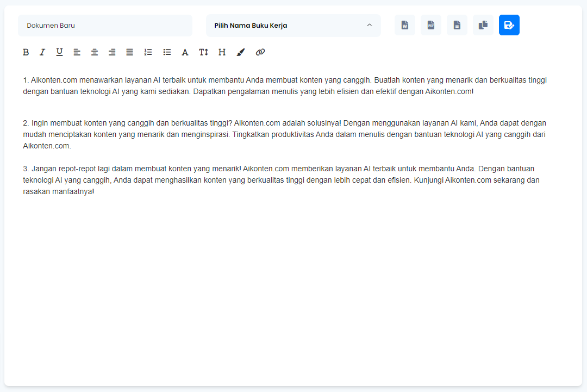Toggle italic formatting
This screenshot has width=587, height=392.
[42, 52]
